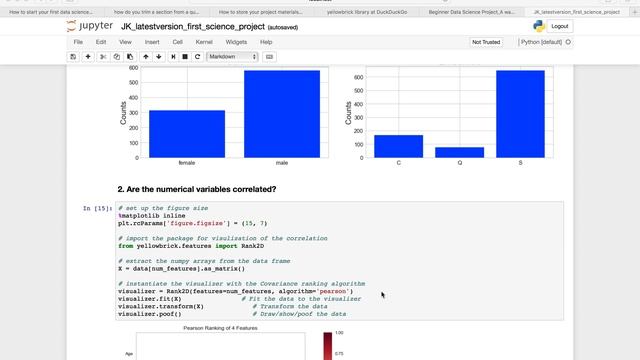
Task: Open the Insert menu
Action: click(x=152, y=42)
